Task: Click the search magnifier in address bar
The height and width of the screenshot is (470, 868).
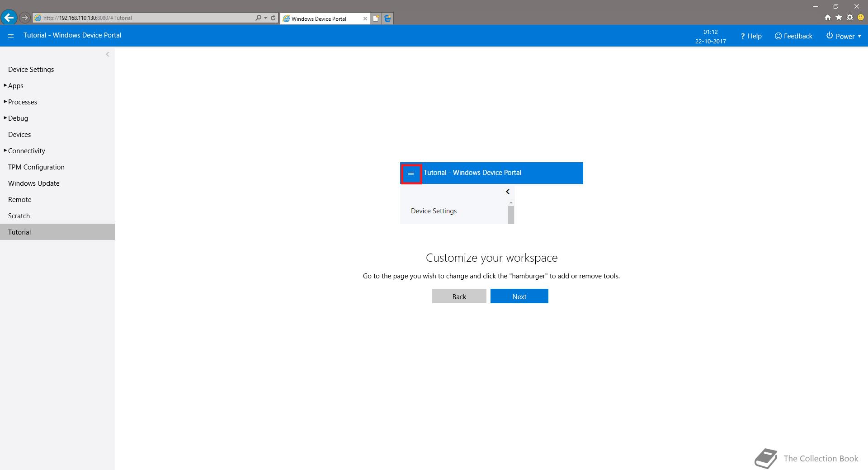Action: pos(258,18)
